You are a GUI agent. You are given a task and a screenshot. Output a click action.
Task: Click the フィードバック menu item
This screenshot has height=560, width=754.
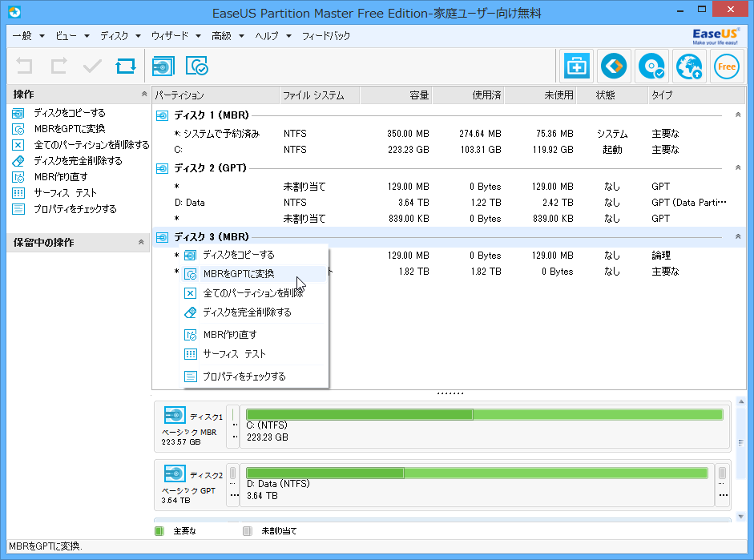(x=325, y=36)
